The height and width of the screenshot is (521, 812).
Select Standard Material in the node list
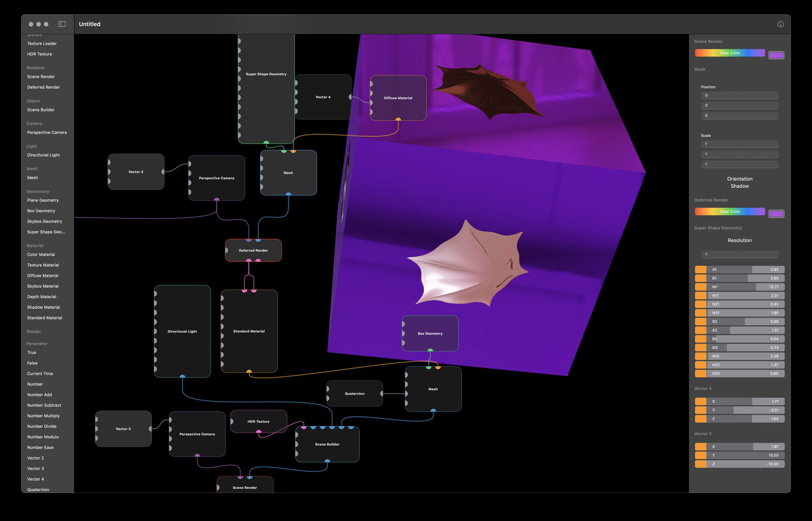[45, 318]
